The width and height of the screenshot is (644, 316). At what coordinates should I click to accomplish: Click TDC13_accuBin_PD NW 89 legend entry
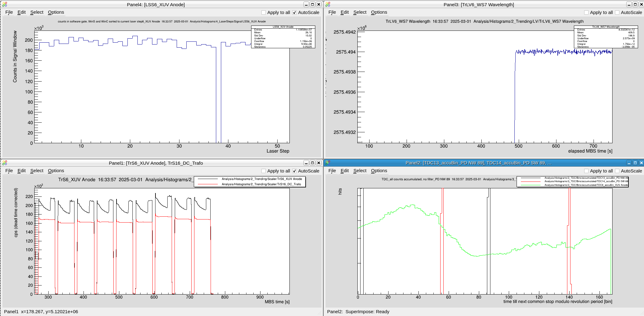coord(573,178)
